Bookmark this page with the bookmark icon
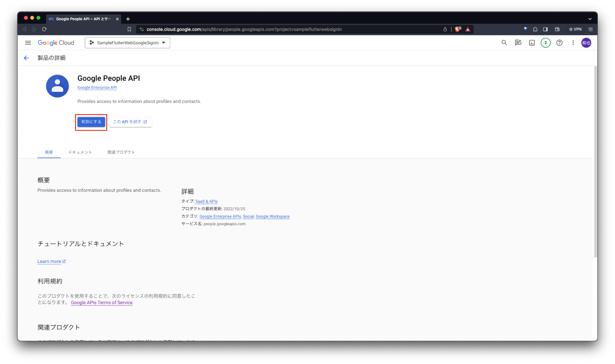 point(129,29)
